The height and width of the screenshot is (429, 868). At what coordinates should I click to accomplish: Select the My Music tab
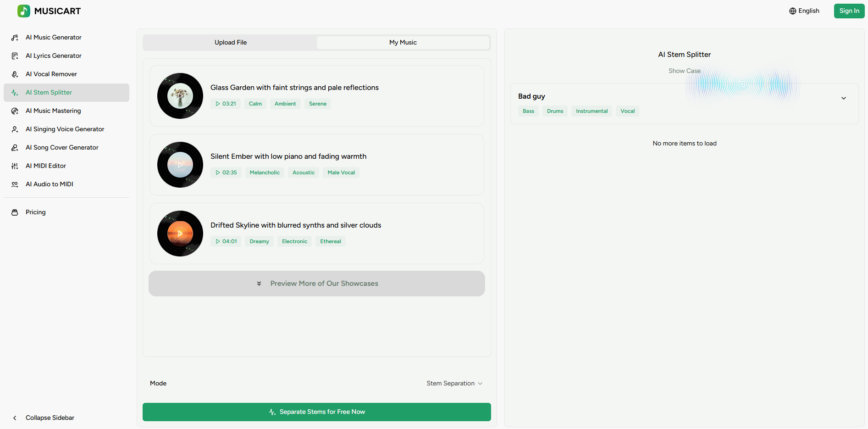(x=403, y=42)
